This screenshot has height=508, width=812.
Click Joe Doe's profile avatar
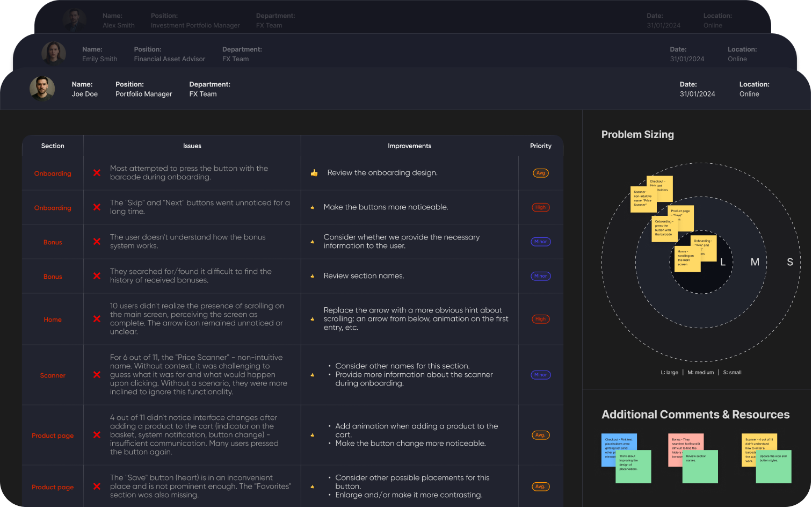42,89
